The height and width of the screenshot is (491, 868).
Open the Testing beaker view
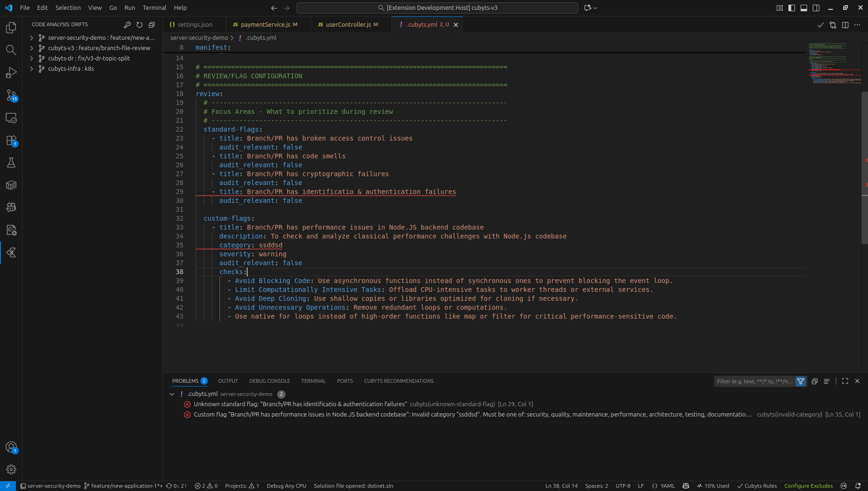(x=11, y=163)
